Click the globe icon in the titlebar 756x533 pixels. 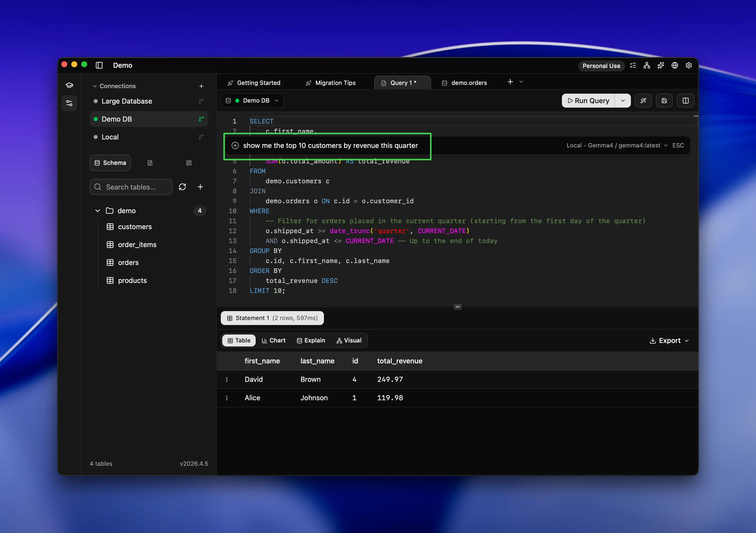coord(675,66)
